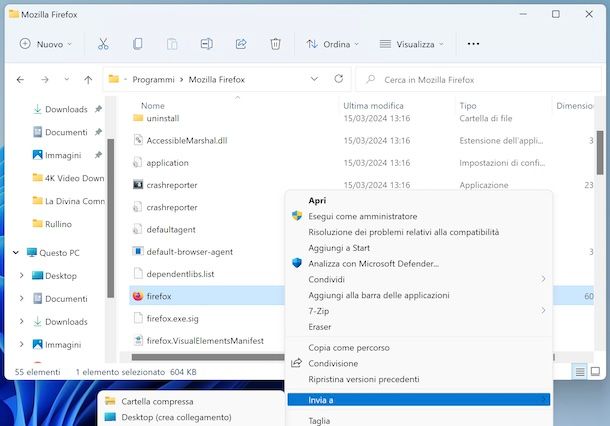
Task: Click the Rename icon in toolbar
Action: point(206,44)
